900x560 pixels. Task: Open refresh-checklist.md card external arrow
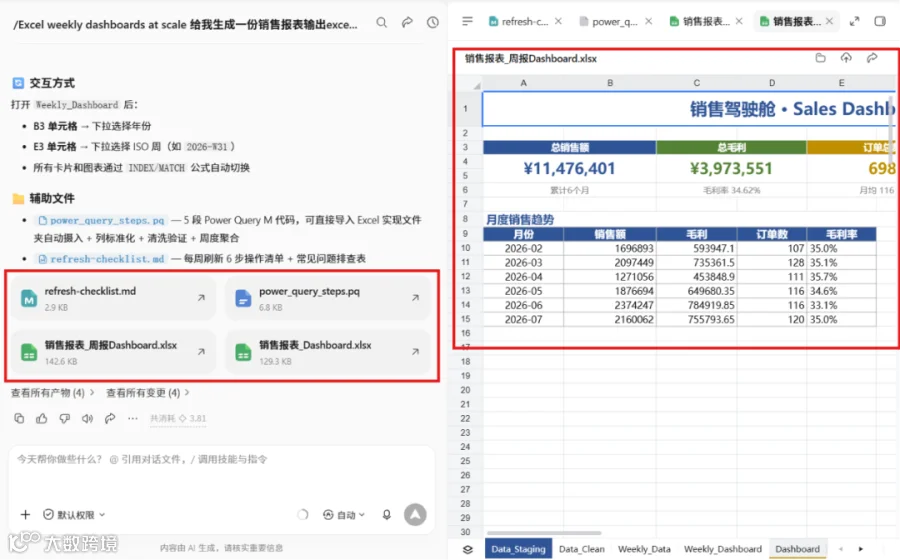pyautogui.click(x=201, y=298)
